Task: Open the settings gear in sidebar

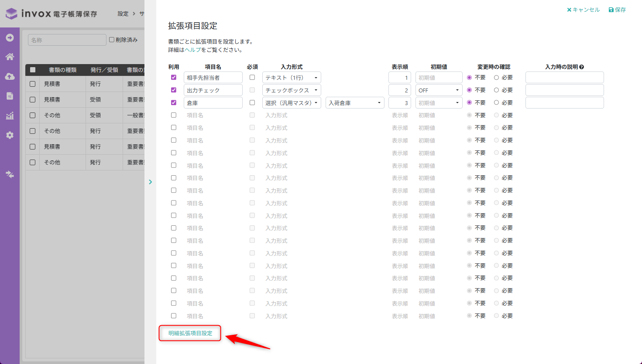Action: [10, 135]
